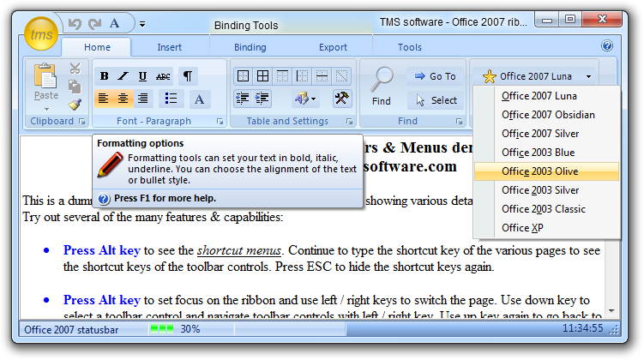Click the help question mark icon
This screenshot has width=644, height=360.
[607, 45]
